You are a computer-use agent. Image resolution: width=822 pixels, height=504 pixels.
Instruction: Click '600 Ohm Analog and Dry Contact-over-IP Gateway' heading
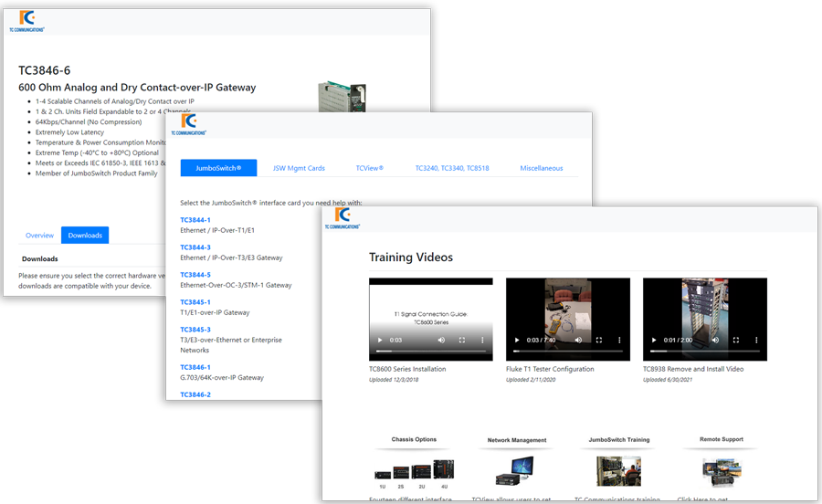click(x=137, y=88)
